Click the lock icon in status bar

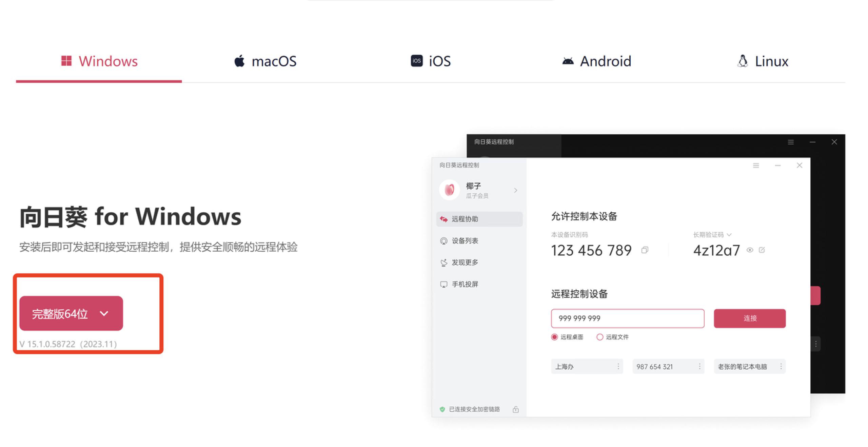coord(516,409)
